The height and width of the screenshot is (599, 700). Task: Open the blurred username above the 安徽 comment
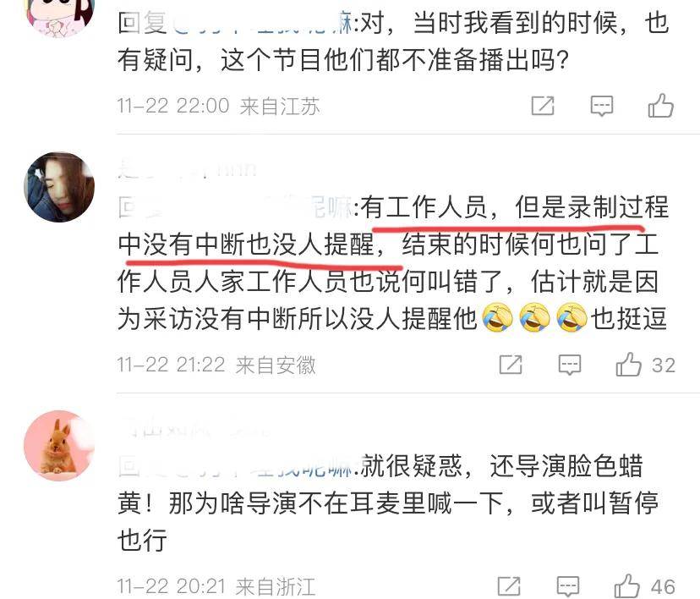(x=187, y=170)
